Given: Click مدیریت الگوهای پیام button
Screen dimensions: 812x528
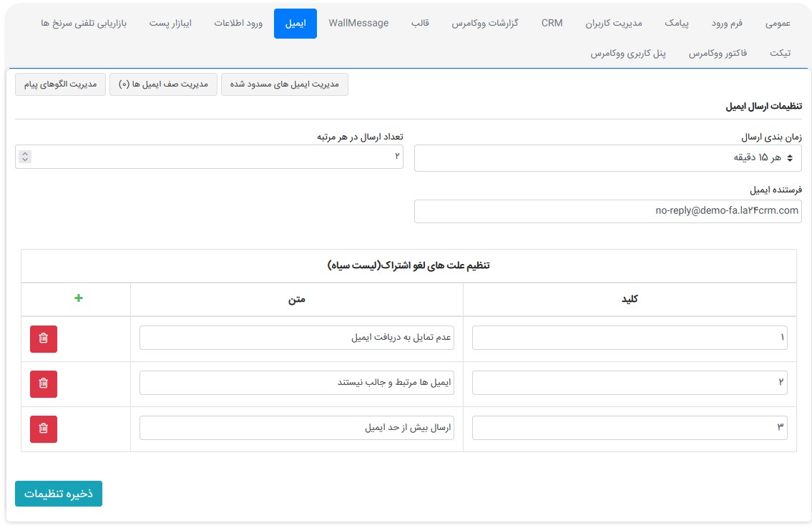Looking at the screenshot, I should [60, 84].
